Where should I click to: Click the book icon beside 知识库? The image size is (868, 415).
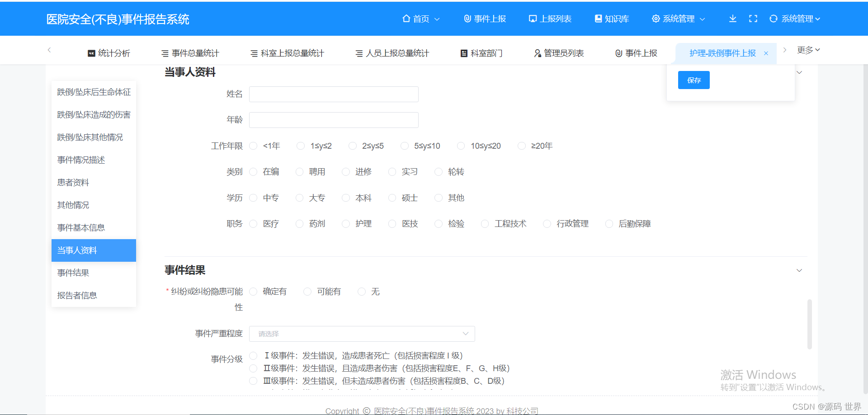click(598, 19)
